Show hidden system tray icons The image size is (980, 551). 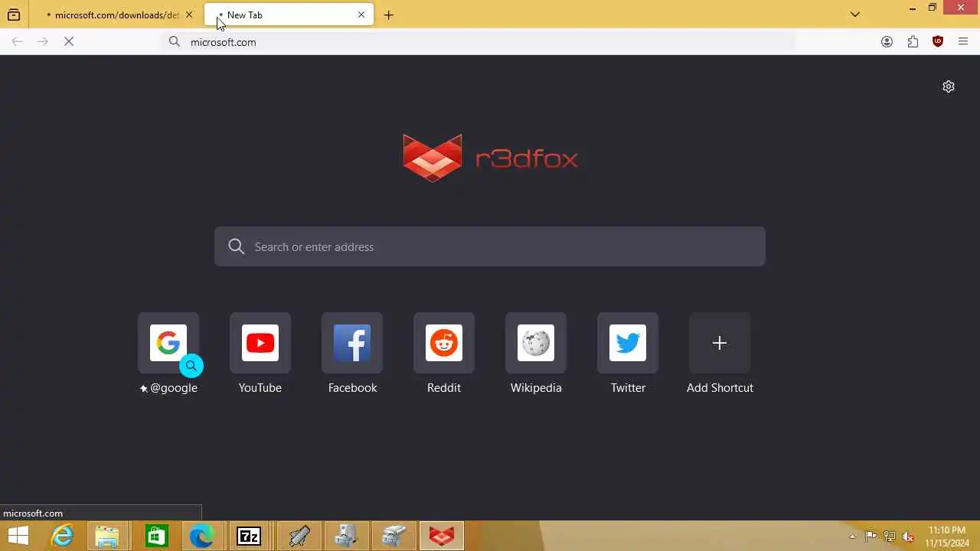coord(852,536)
